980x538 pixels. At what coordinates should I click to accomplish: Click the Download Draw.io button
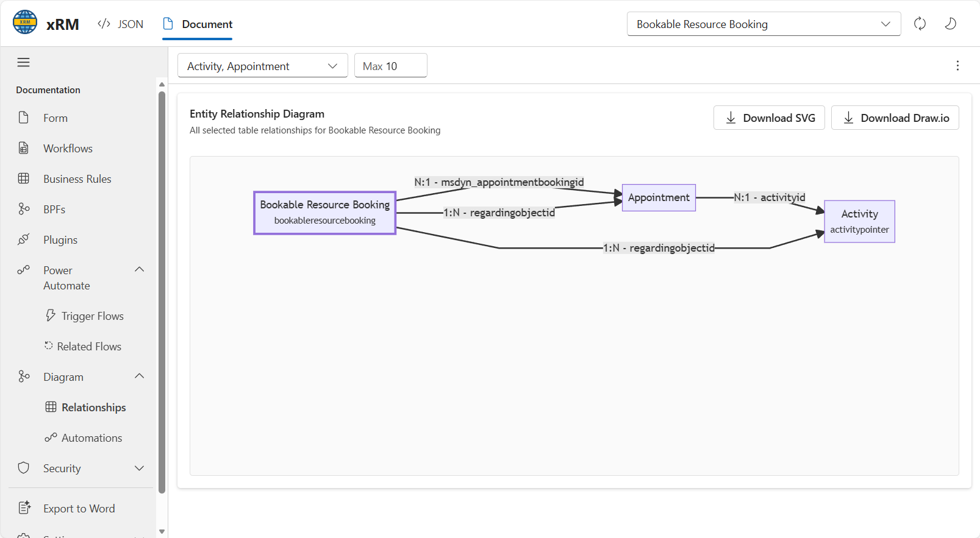(x=895, y=118)
